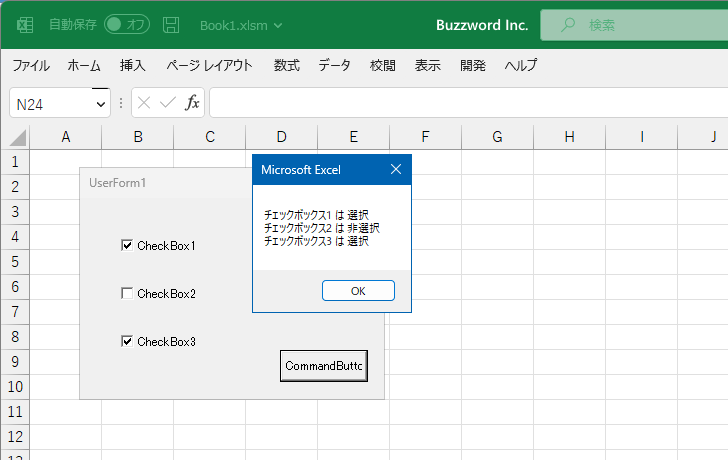The image size is (728, 460).
Task: Uncheck CheckBox1 in UserForm1
Action: tap(127, 246)
